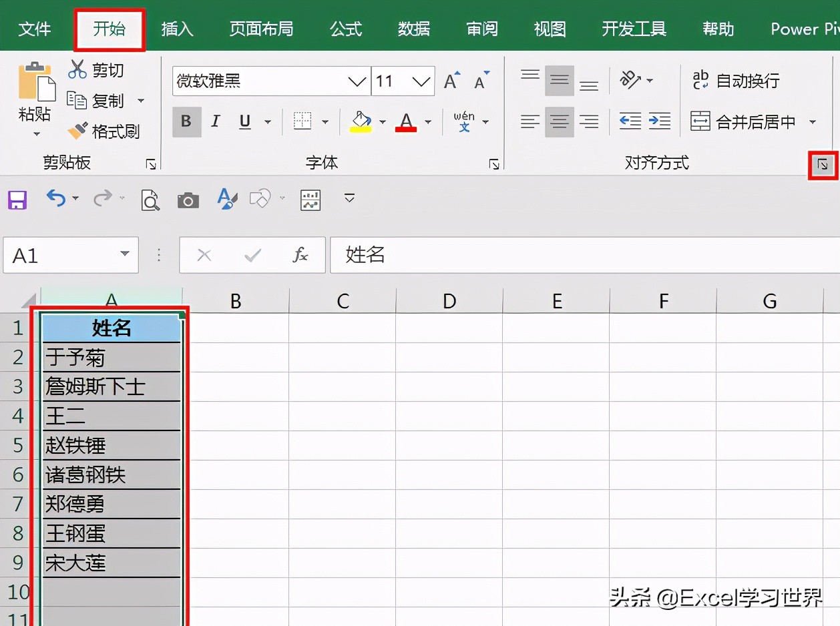Center text horizontally
This screenshot has height=626, width=840.
click(x=559, y=122)
